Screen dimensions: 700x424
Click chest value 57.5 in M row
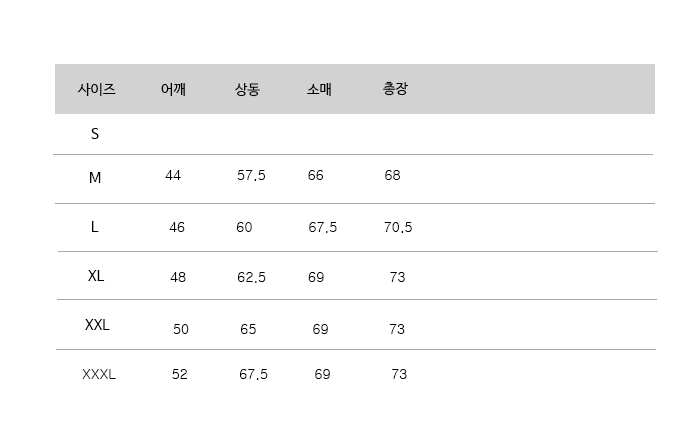pyautogui.click(x=251, y=176)
